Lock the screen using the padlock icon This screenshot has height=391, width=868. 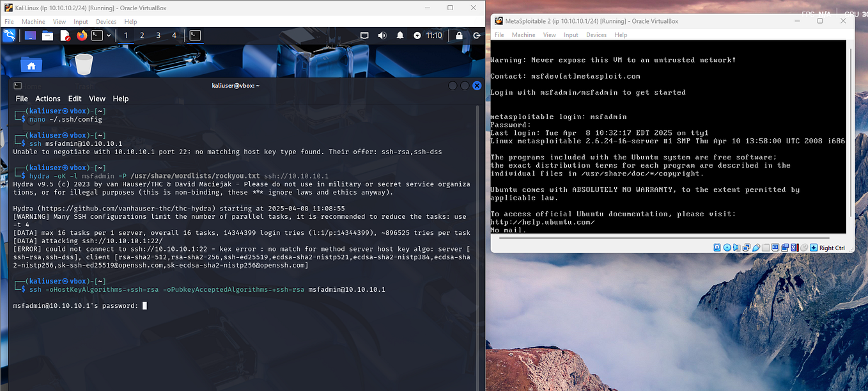459,35
